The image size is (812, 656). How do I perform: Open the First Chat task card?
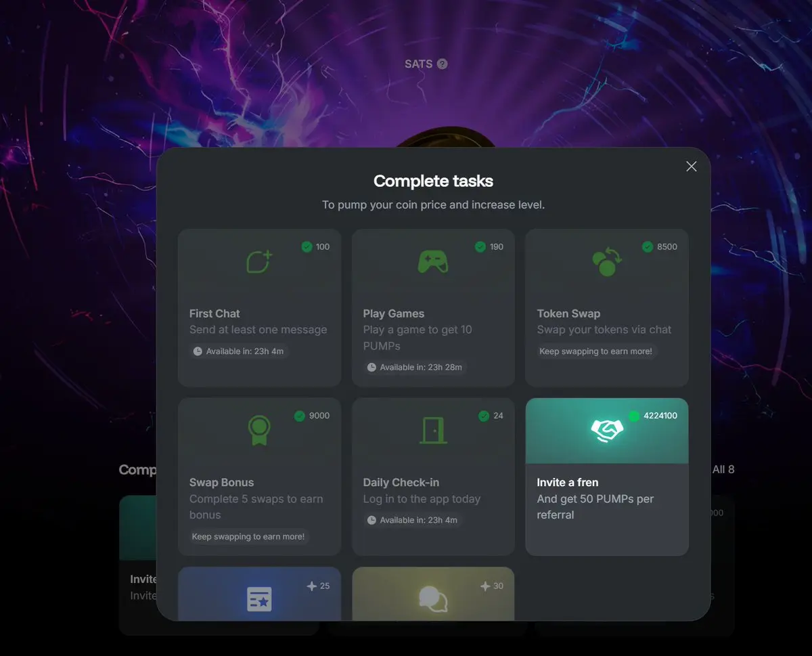pyautogui.click(x=259, y=308)
